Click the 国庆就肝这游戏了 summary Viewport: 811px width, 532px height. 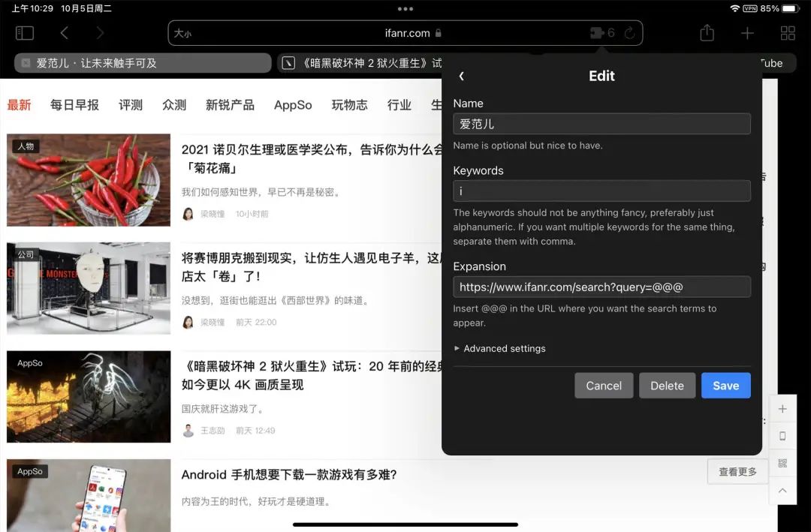[225, 409]
